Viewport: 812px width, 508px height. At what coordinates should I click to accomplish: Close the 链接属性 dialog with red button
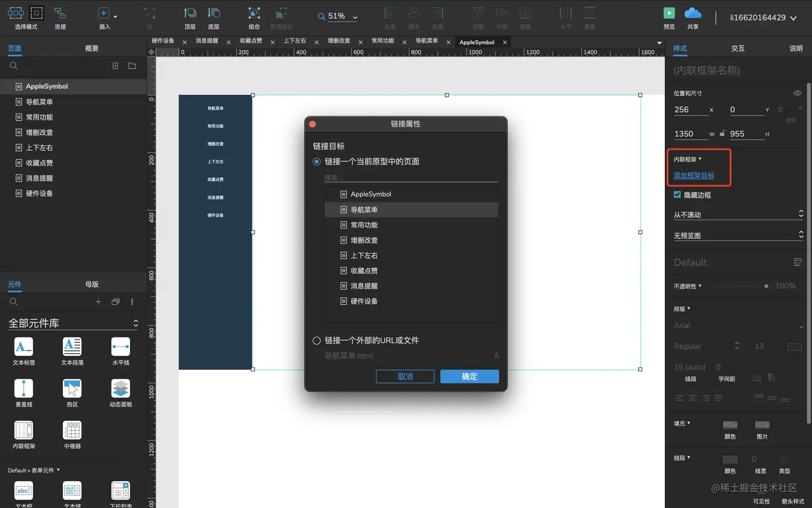tap(313, 124)
